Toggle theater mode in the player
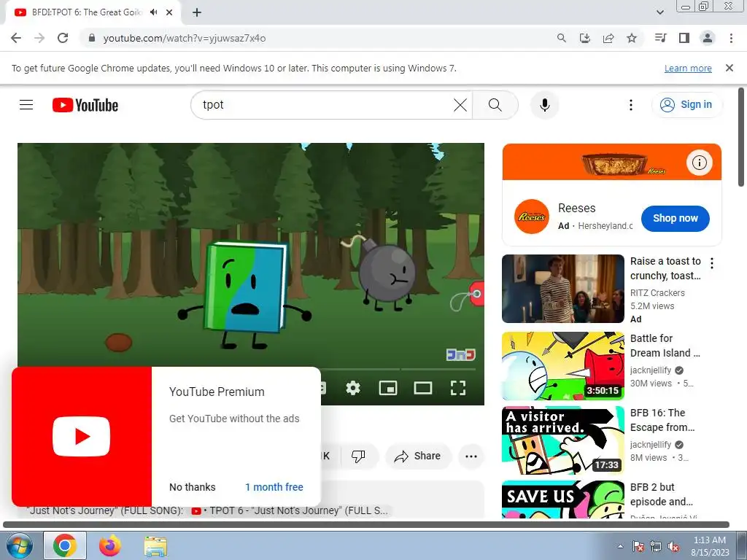This screenshot has height=560, width=747. [x=423, y=388]
